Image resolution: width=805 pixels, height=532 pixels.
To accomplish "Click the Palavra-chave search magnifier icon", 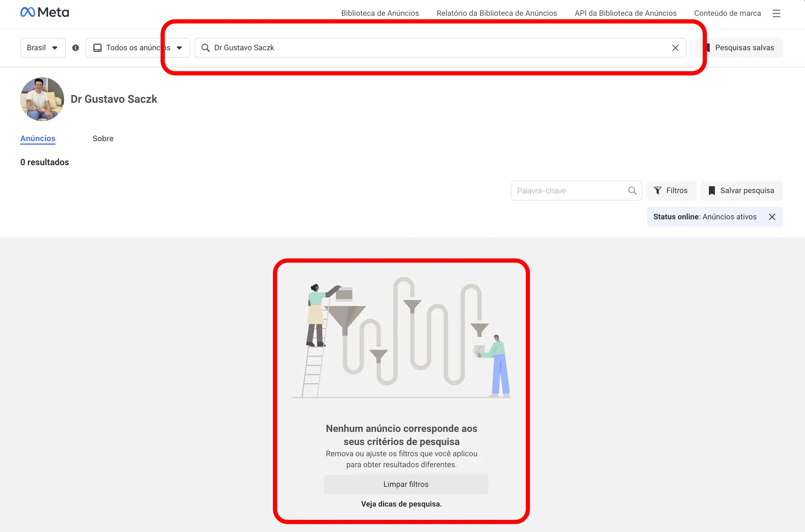I will pyautogui.click(x=632, y=191).
